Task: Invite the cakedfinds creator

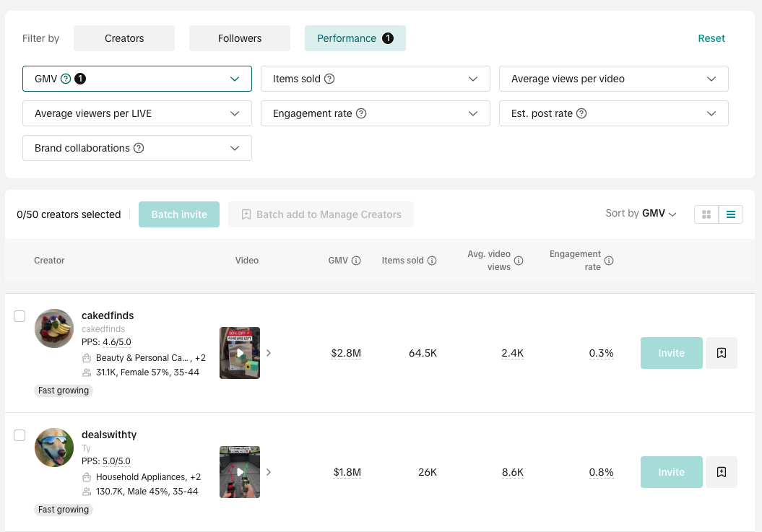Action: [671, 353]
